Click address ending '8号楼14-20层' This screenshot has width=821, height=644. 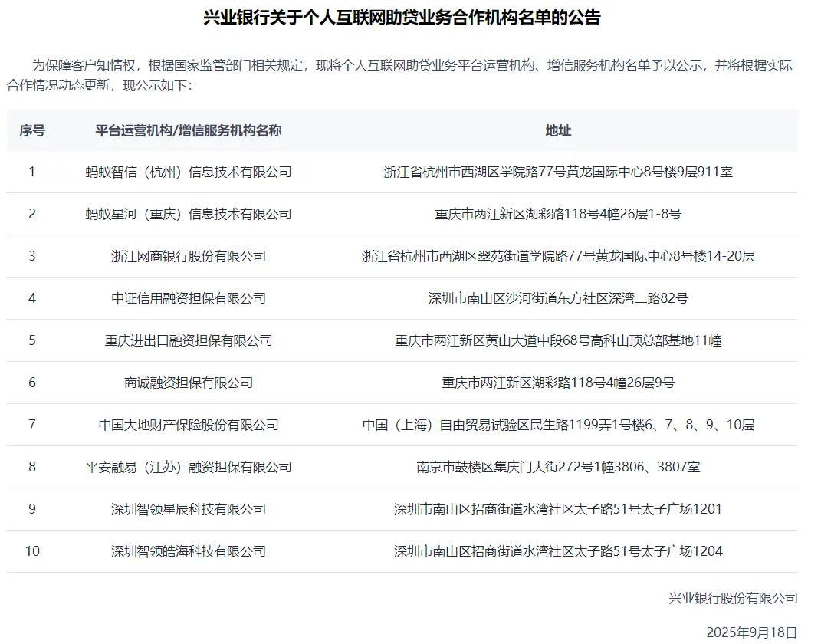pyautogui.click(x=558, y=256)
